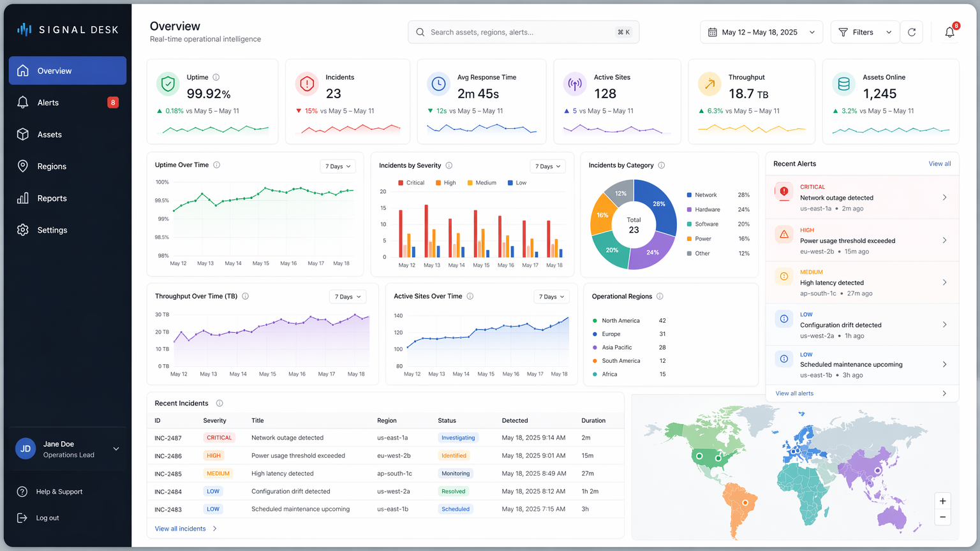Toggle the Low series in severity legend
The height and width of the screenshot is (551, 980).
[517, 183]
